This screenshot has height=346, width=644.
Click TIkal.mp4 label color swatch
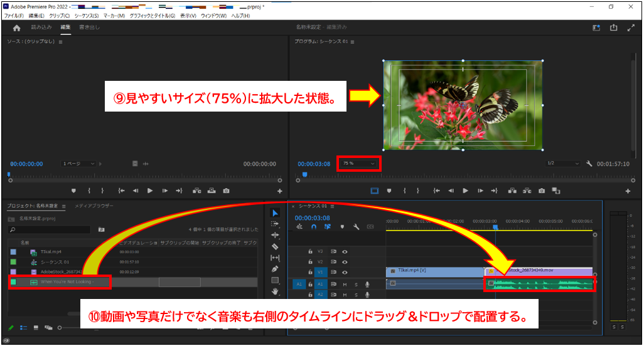[x=13, y=252]
